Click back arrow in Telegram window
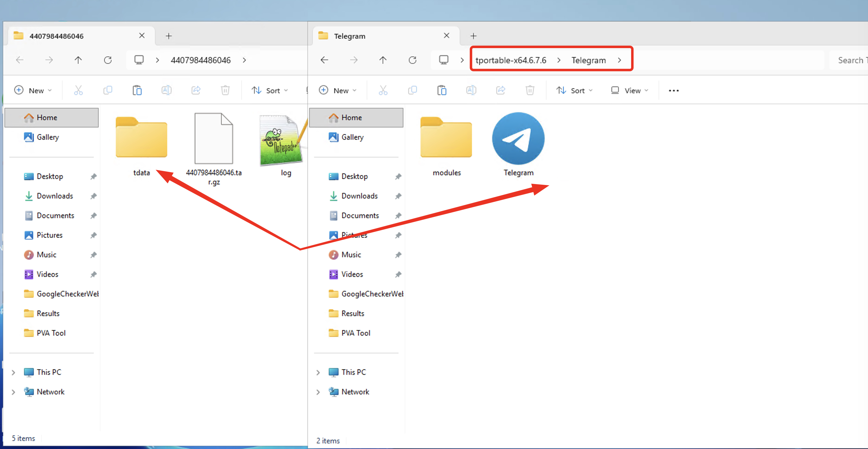This screenshot has height=449, width=868. point(324,60)
